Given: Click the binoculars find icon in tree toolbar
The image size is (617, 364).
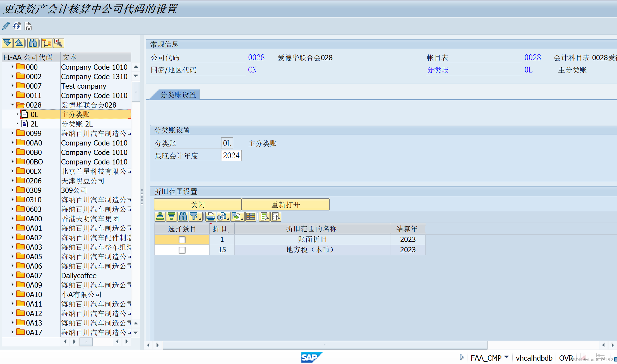Looking at the screenshot, I should pos(33,43).
